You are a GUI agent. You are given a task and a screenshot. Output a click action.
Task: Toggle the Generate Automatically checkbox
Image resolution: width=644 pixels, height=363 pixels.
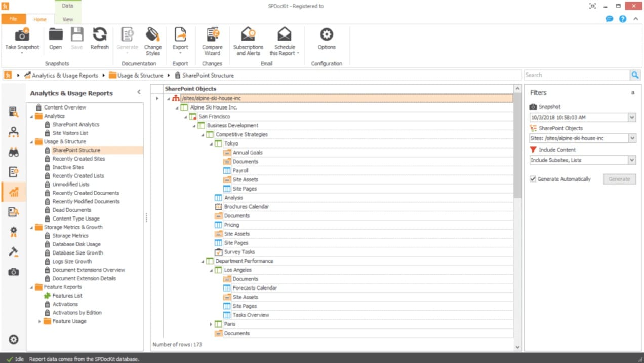[533, 179]
